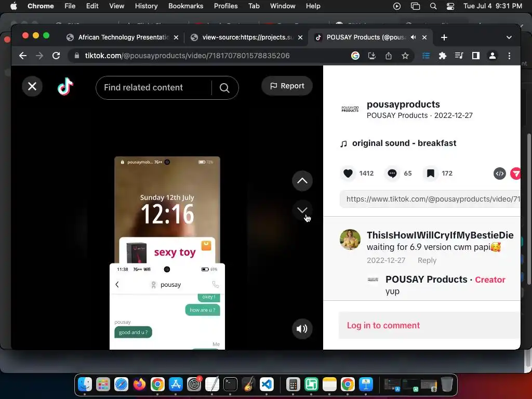Open comments via the speech bubble icon
This screenshot has width=532, height=399.
pos(392,174)
